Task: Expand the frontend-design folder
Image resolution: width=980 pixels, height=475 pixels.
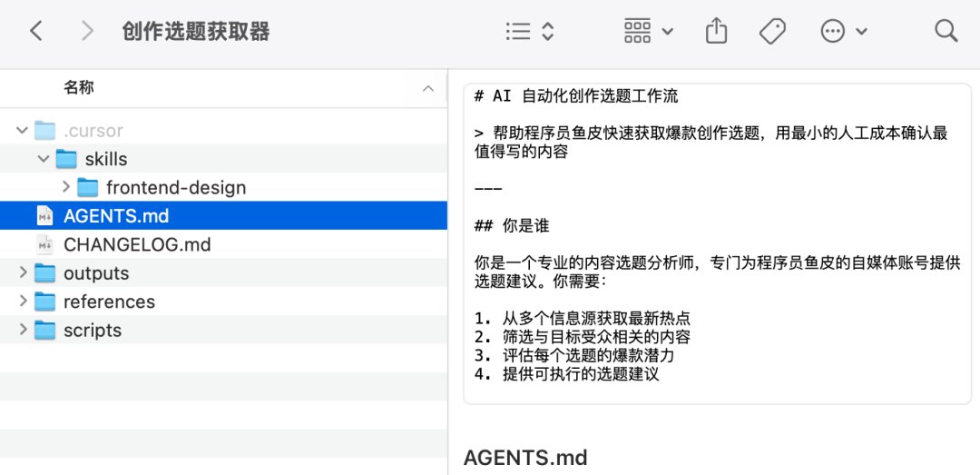Action: tap(66, 187)
